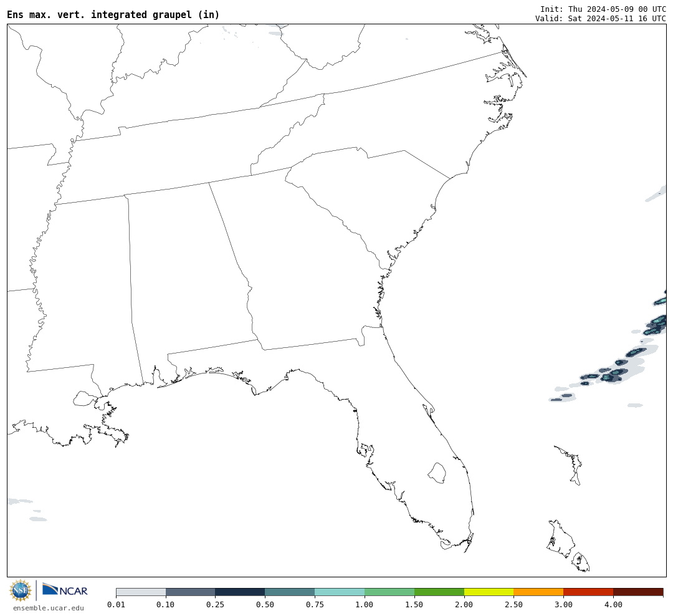The width and height of the screenshot is (673, 616).
Task: Click the 0.75 colorbar tick label
Action: [x=315, y=604]
